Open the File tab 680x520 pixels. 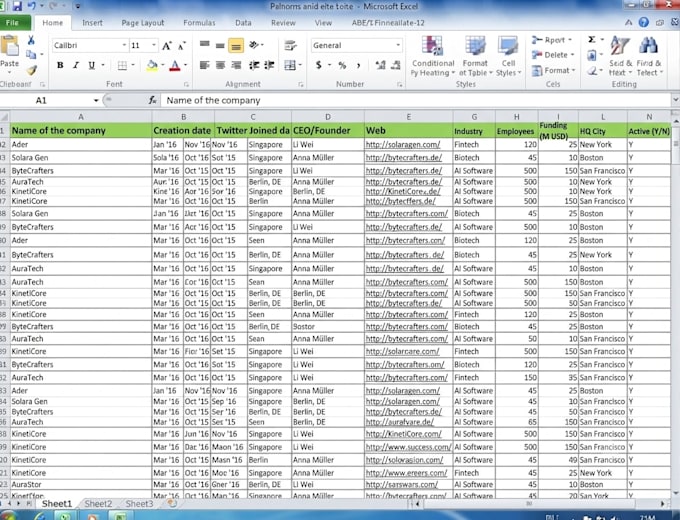(14, 23)
